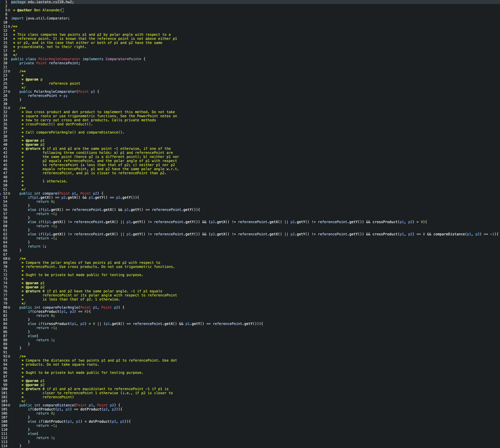The width and height of the screenshot is (500, 448).
Task: Click comment text '1 otherwise.' on line 49
Action: tap(55, 181)
